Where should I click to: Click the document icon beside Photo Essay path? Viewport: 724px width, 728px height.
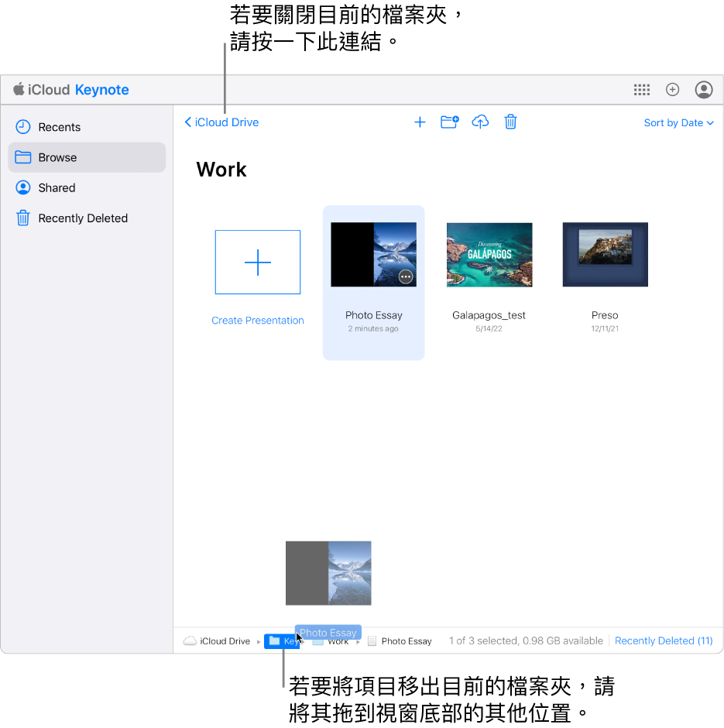point(372,641)
